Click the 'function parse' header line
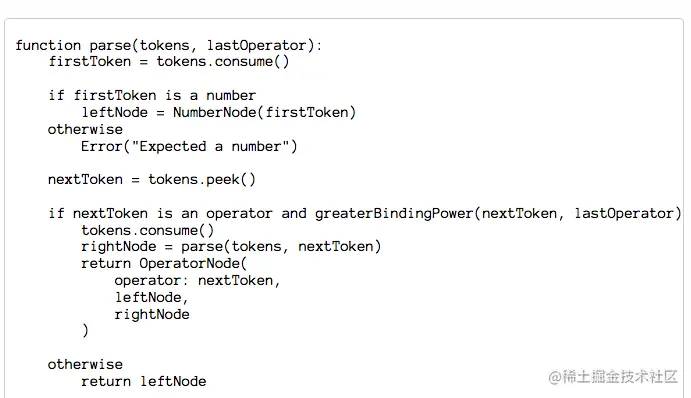Screen dimensions: 691x398 [169, 45]
